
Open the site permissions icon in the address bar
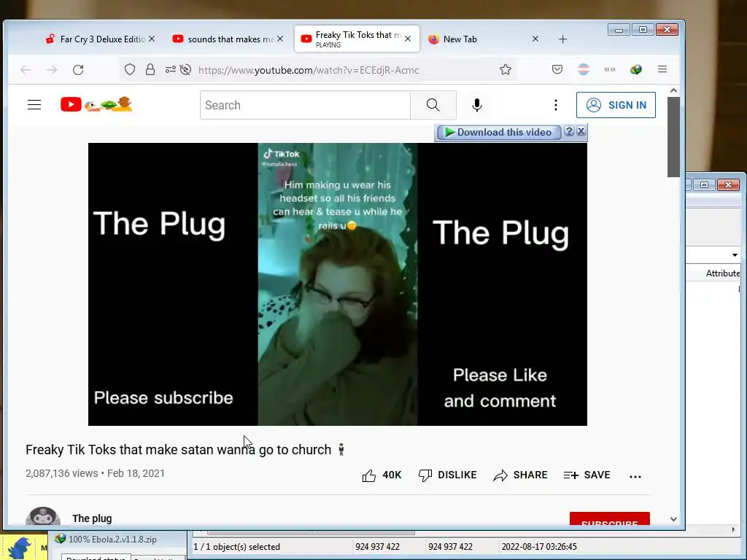[x=170, y=70]
